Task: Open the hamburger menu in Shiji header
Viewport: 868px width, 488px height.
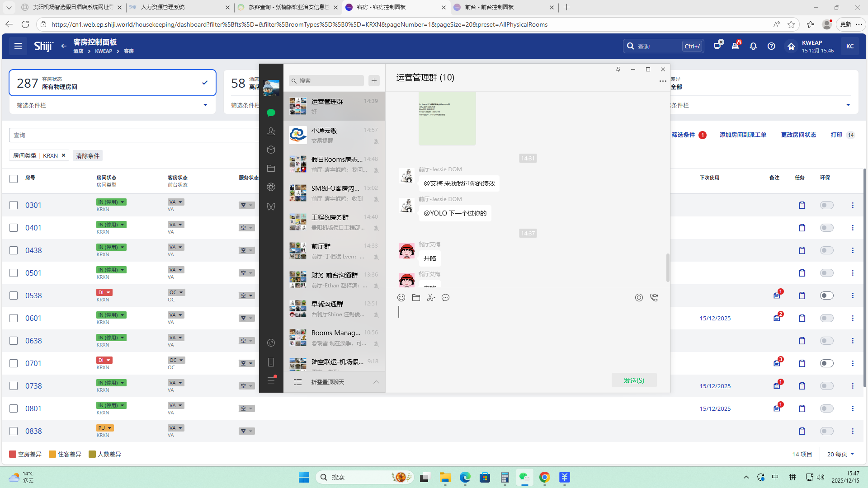Action: tap(18, 46)
